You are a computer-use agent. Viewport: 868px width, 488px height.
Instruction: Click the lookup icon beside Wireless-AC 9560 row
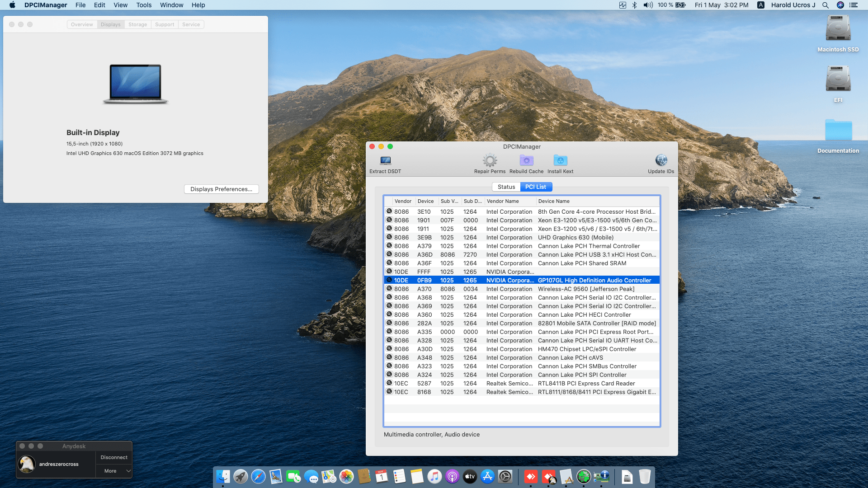389,289
